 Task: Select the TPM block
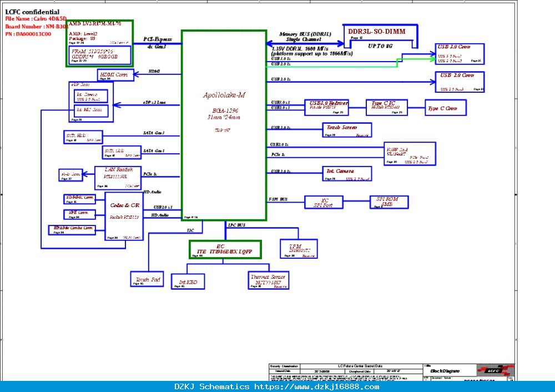[299, 249]
